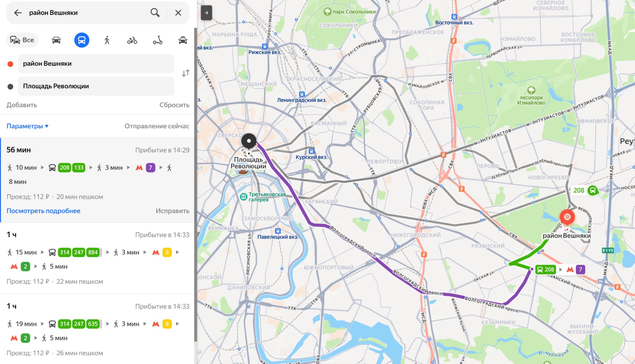The image size is (635, 364).
Task: Click metro line 2 badge in second route
Action: (x=25, y=267)
